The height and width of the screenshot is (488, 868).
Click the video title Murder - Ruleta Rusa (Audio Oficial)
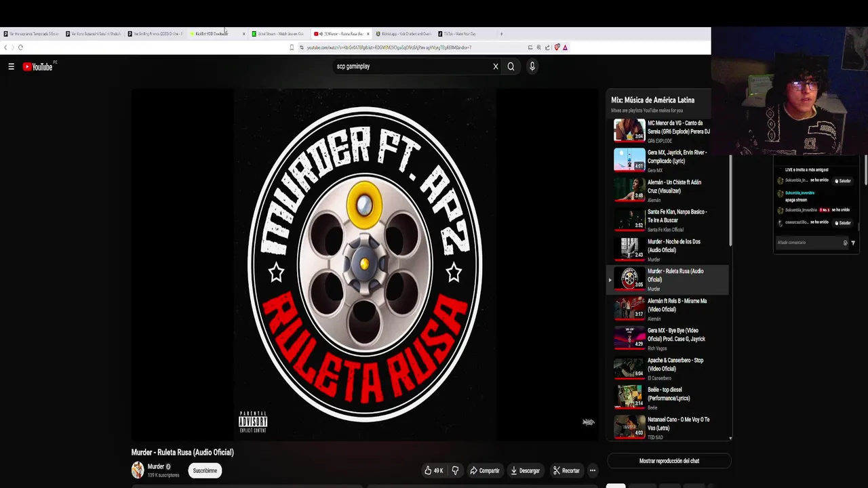(182, 452)
